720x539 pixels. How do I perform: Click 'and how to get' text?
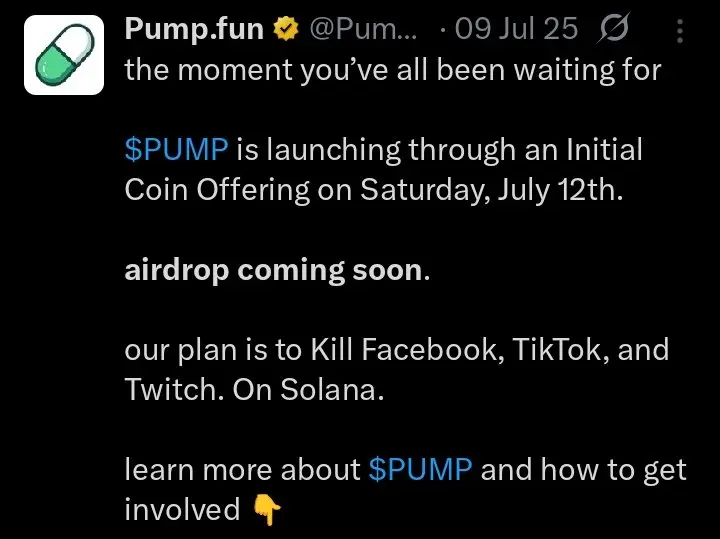[584, 469]
